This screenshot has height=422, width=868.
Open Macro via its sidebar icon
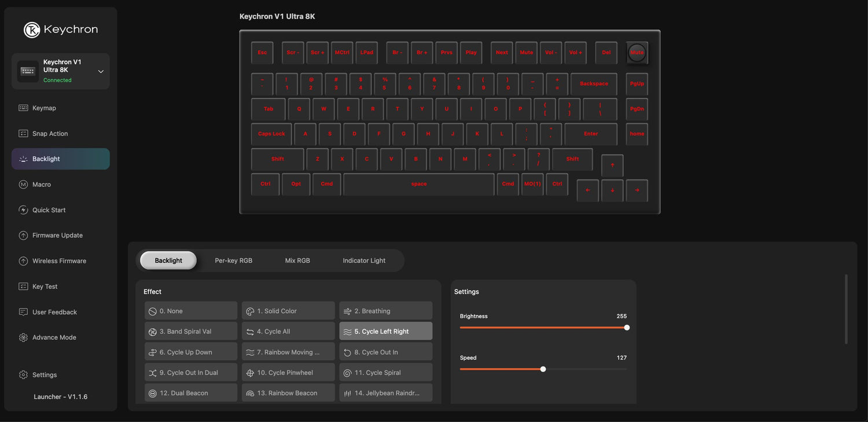(x=23, y=185)
